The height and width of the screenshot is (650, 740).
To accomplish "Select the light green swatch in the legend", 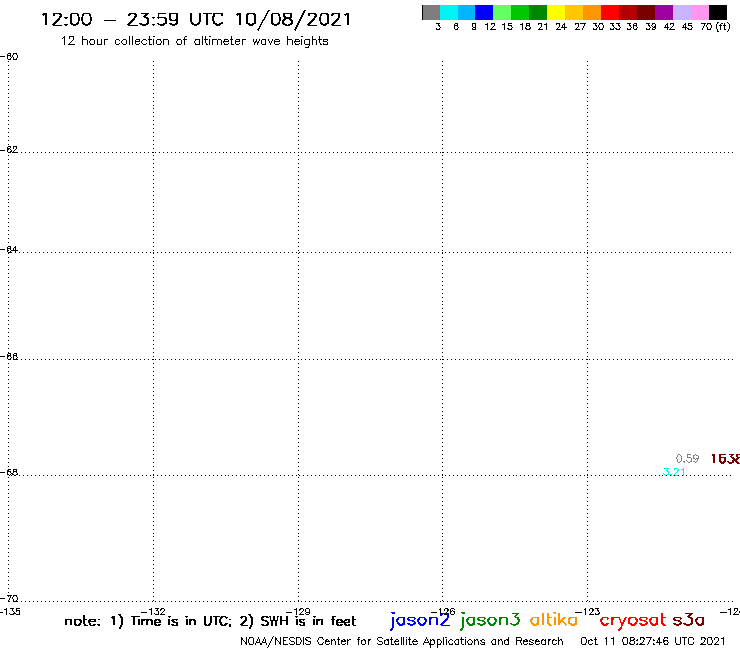I will coord(502,12).
